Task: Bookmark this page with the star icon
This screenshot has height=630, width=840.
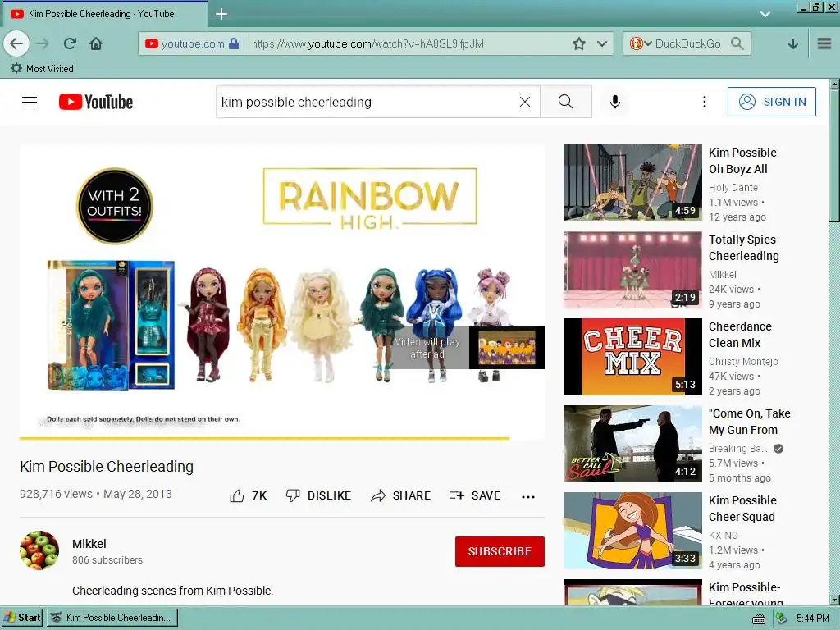Action: click(578, 43)
